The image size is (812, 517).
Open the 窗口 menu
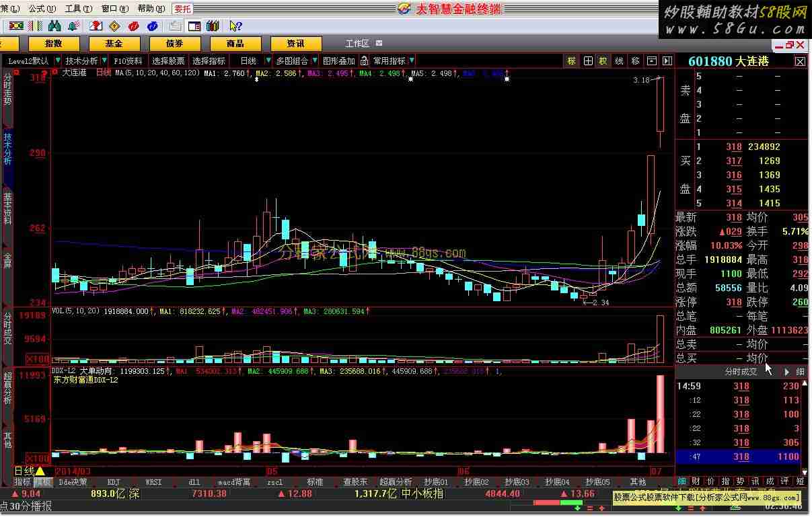pyautogui.click(x=114, y=9)
